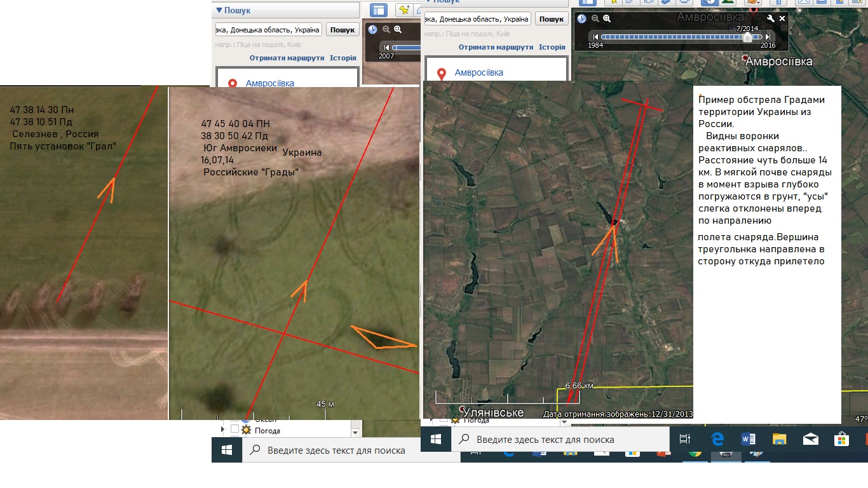Open Історія link in right window
The width and height of the screenshot is (868, 488).
[x=552, y=47]
